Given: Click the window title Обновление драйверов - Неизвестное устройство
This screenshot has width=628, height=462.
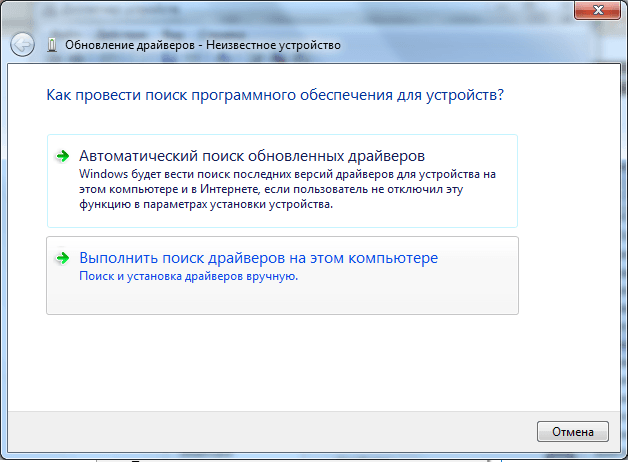Looking at the screenshot, I should coord(202,45).
